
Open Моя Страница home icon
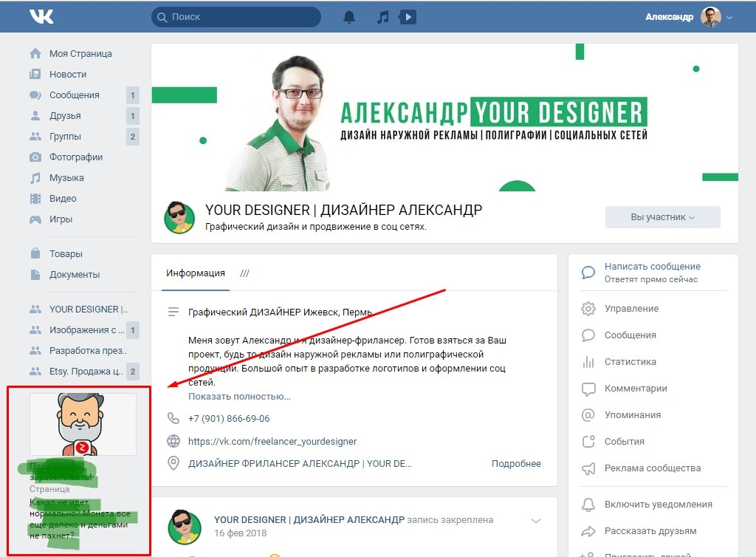pos(35,53)
